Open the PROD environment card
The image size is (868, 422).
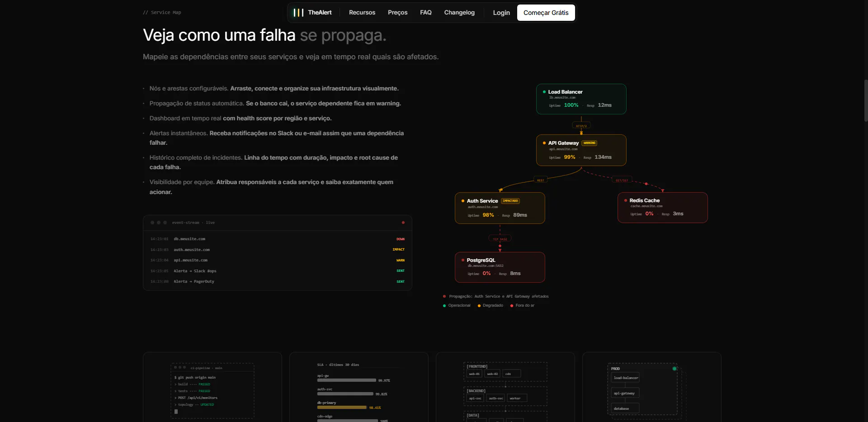click(x=652, y=387)
